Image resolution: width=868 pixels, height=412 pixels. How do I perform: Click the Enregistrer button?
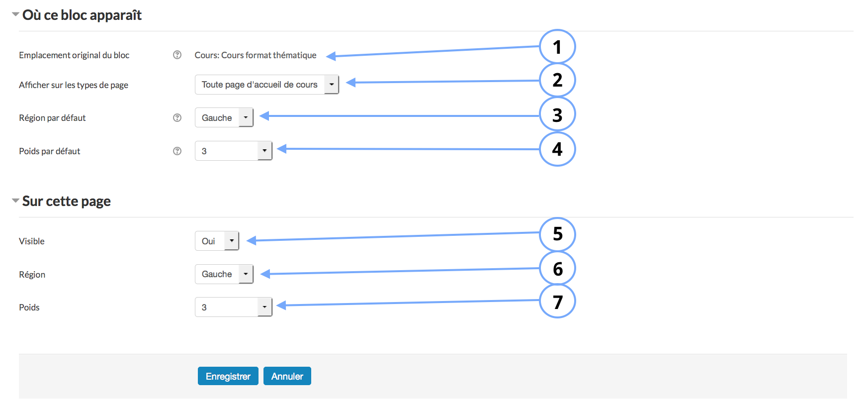pyautogui.click(x=228, y=376)
